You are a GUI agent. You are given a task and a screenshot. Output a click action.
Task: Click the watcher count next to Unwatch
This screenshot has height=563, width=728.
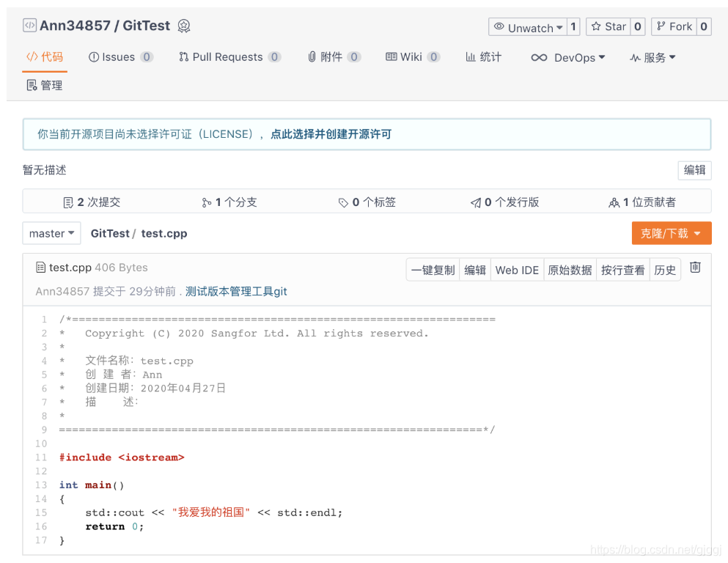[573, 27]
